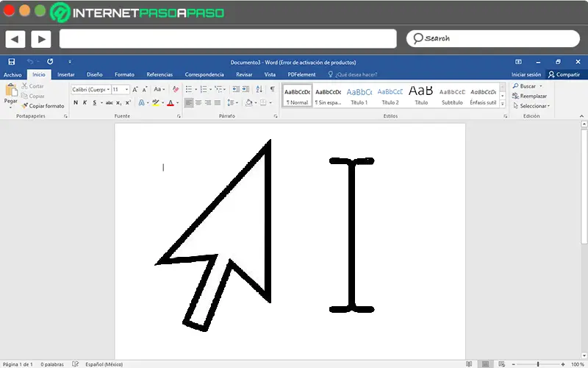Clear all formatting with the eraser A icon
This screenshot has height=368, width=588.
click(x=176, y=89)
